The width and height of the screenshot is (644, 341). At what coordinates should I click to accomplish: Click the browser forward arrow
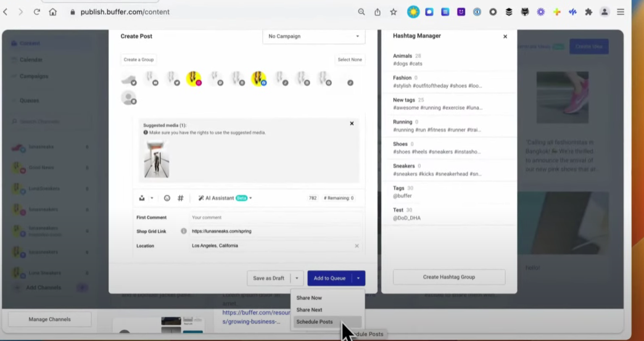coord(20,12)
